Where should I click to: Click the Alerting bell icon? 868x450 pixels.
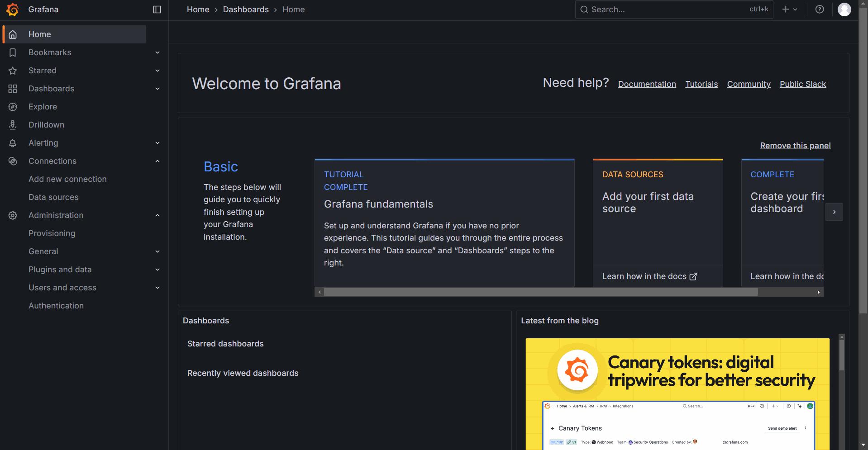pyautogui.click(x=13, y=143)
